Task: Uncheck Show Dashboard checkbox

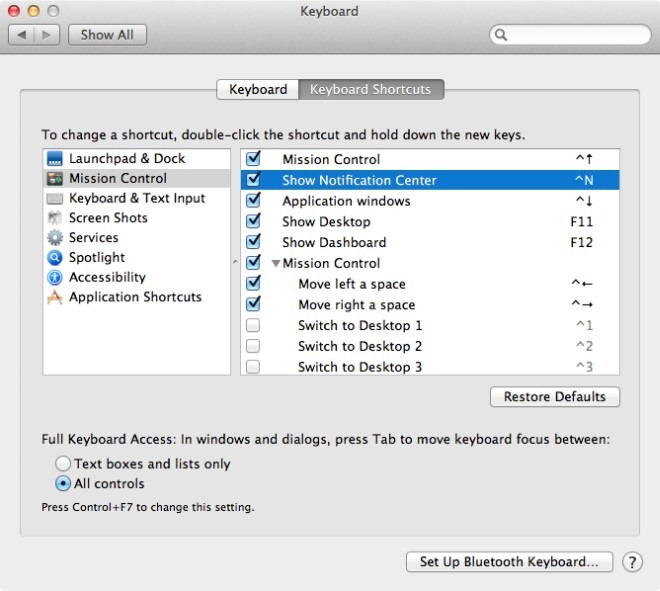Action: [253, 242]
